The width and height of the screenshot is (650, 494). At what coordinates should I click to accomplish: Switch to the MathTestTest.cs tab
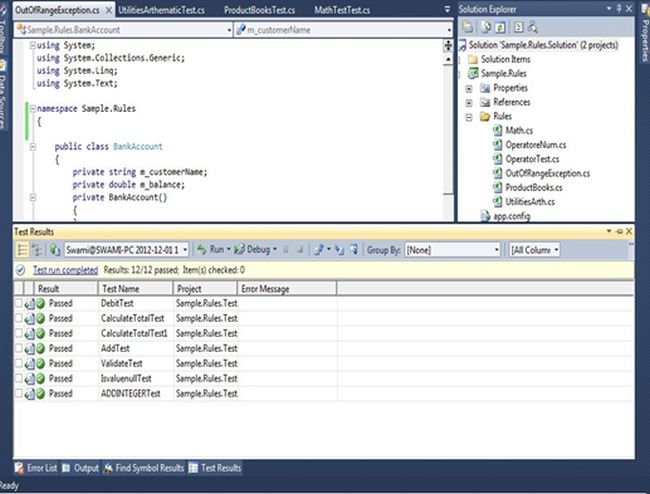(x=341, y=9)
